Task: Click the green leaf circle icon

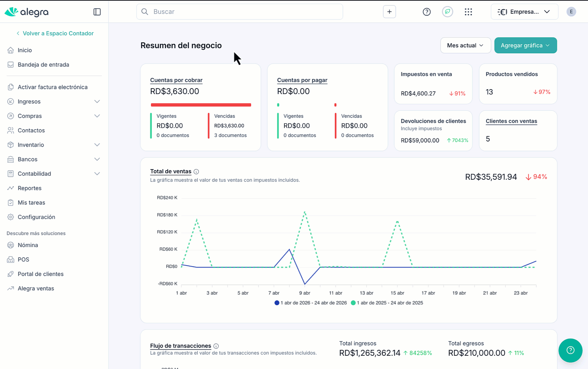Action: [447, 12]
